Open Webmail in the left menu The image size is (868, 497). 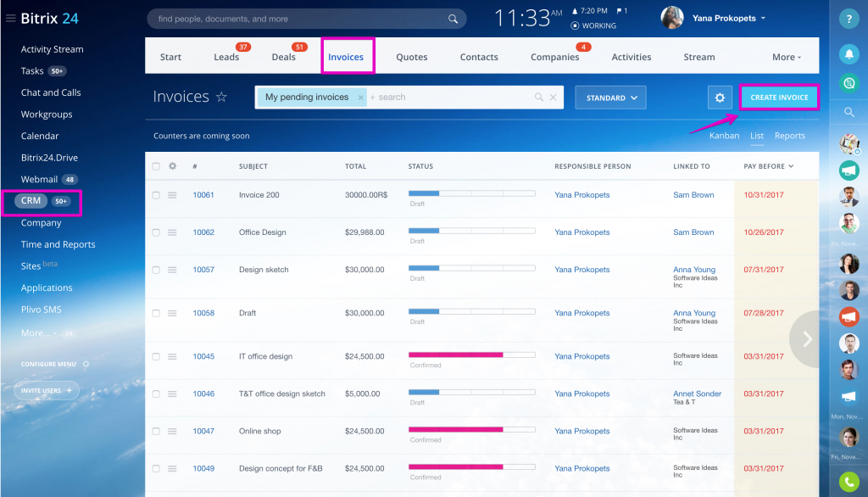point(39,180)
